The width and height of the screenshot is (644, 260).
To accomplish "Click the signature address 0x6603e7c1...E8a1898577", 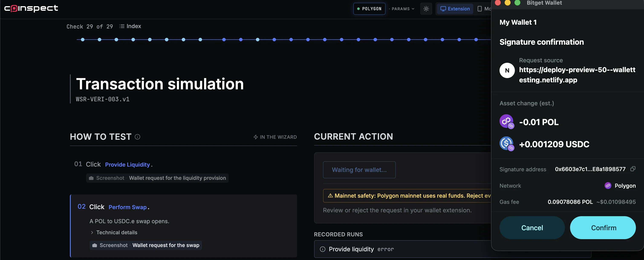I will (x=590, y=169).
